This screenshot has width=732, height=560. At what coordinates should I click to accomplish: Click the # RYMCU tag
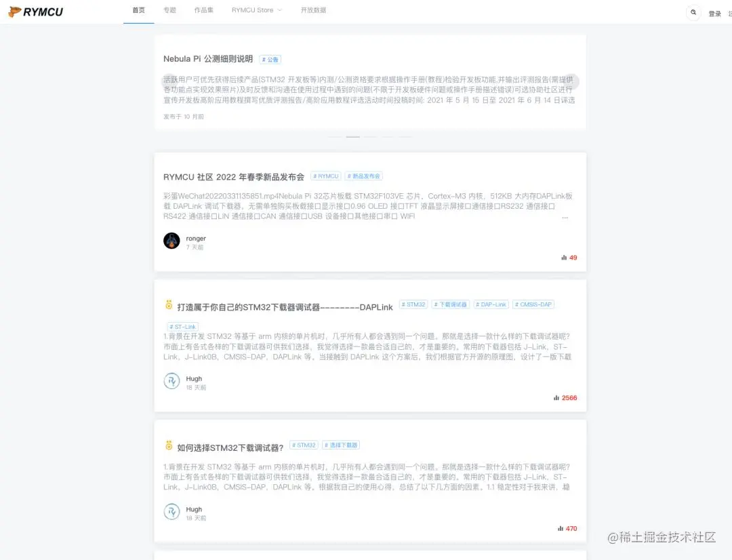326,176
